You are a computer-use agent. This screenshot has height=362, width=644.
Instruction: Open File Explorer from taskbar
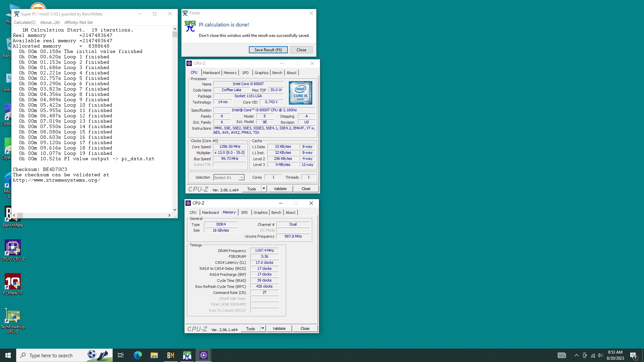154,355
